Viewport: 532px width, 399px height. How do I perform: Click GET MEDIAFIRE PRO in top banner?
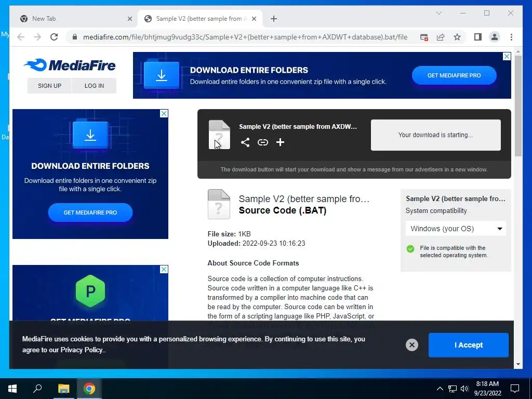tap(454, 75)
